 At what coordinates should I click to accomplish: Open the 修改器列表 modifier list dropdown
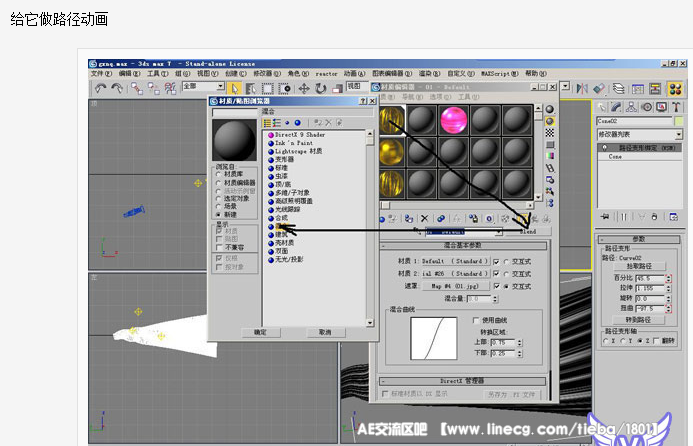(x=639, y=134)
